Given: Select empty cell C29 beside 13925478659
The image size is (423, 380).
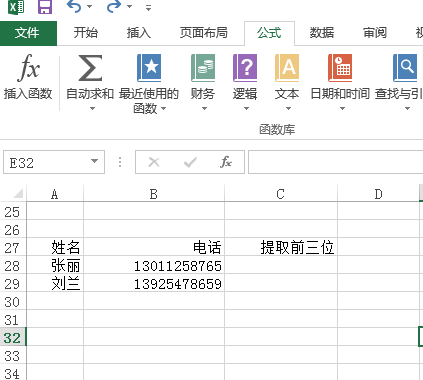Looking at the screenshot, I should pos(281,283).
